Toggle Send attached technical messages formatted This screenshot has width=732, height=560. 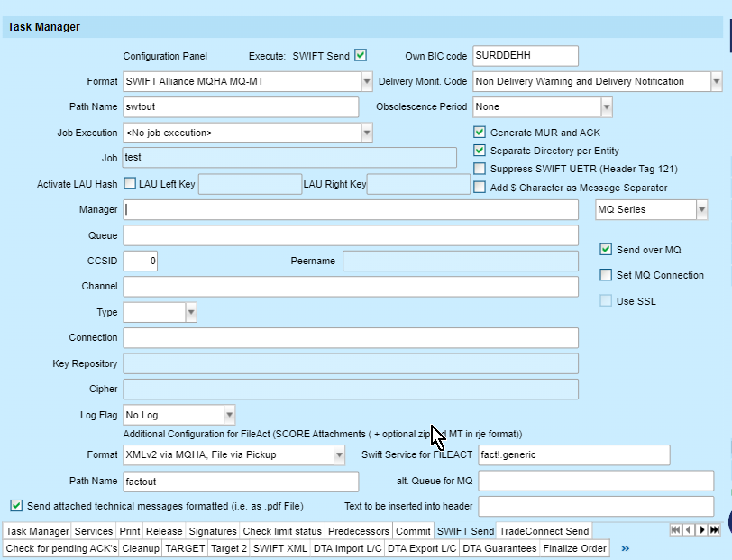click(16, 506)
